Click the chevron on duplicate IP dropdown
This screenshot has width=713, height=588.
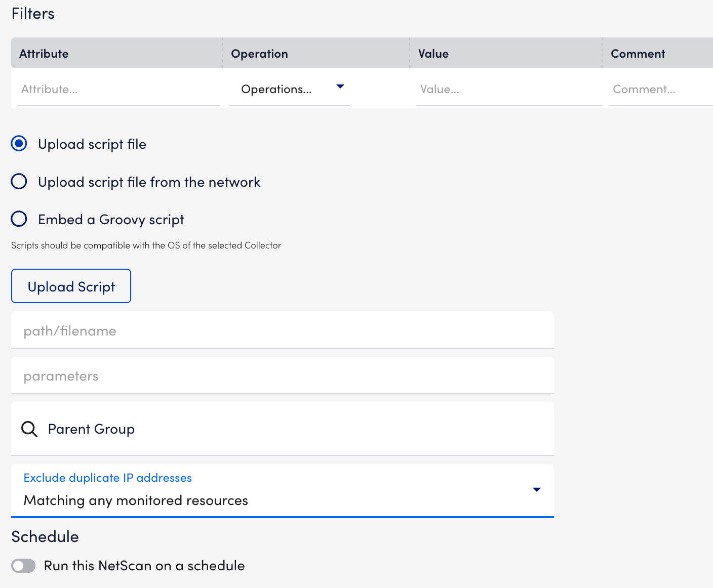pos(536,490)
